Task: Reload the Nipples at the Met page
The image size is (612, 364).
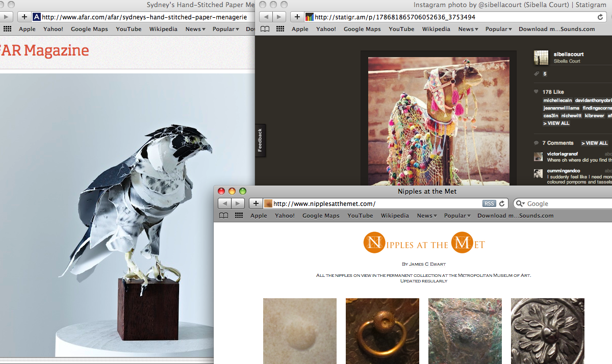Action: (502, 203)
